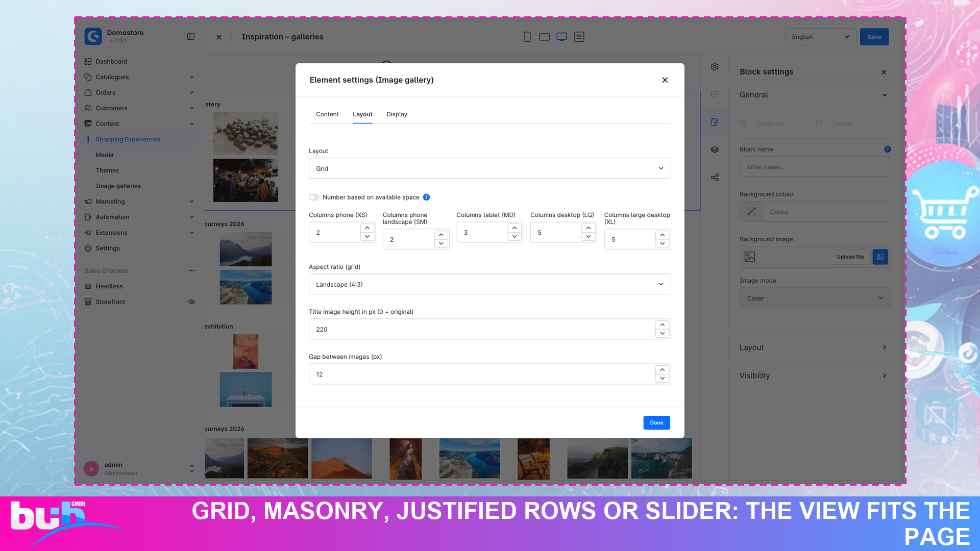This screenshot has width=980, height=551.
Task: Click the Block name help icon
Action: [x=888, y=149]
